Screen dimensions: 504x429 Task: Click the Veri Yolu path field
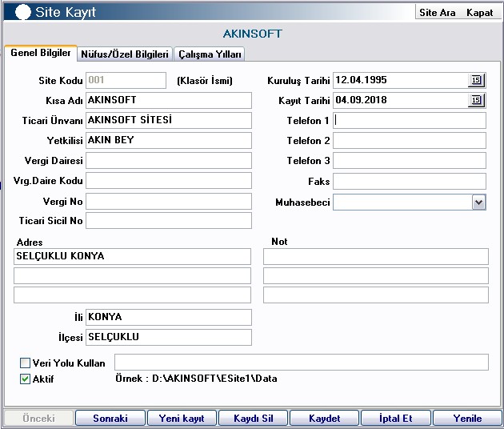302,362
